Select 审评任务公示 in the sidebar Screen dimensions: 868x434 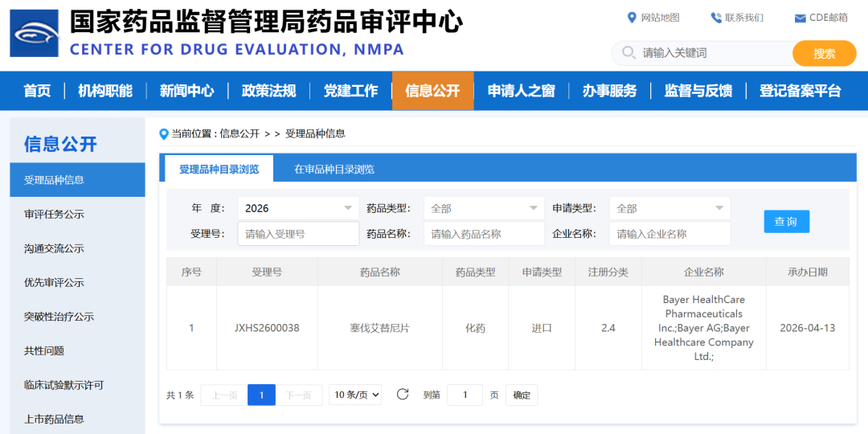(x=54, y=215)
